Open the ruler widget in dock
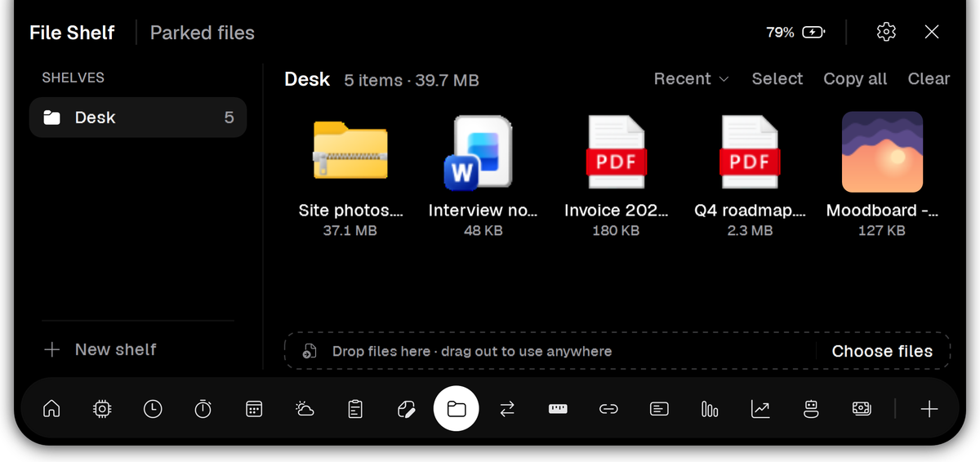 tap(558, 409)
